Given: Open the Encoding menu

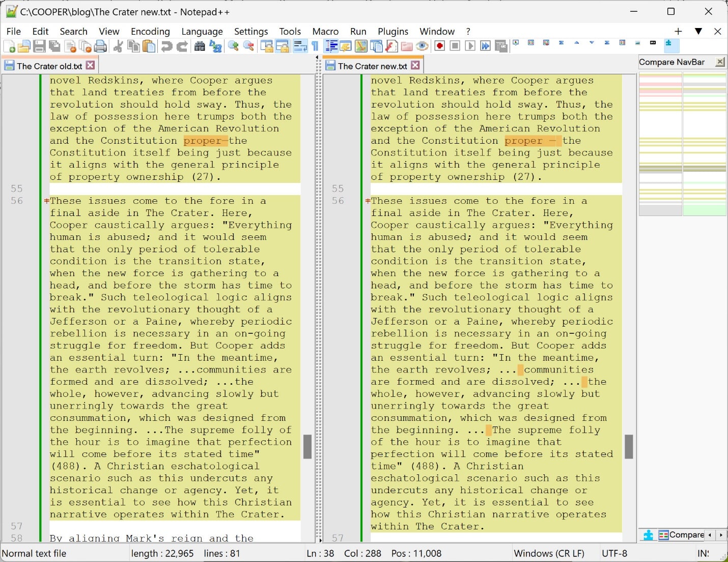Looking at the screenshot, I should click(x=150, y=31).
